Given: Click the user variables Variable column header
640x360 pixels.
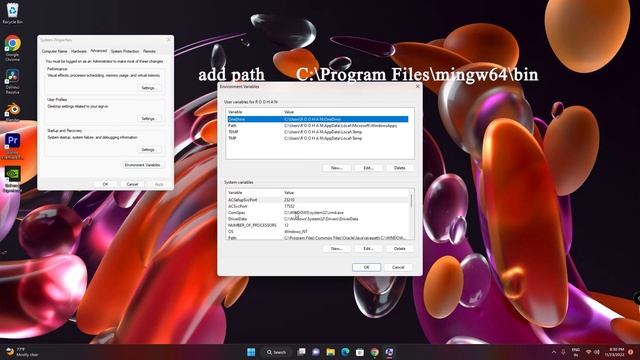Looking at the screenshot, I should click(254, 112).
